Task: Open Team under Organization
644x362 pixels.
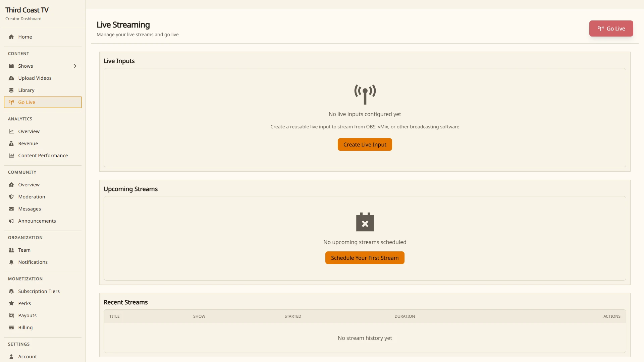Action: pyautogui.click(x=43, y=250)
